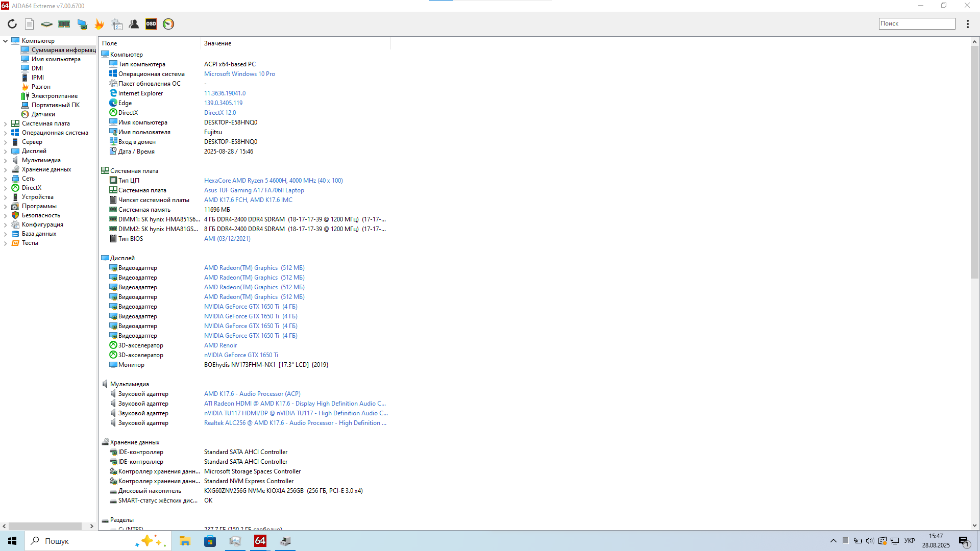Open the preferences gear checklist icon
Viewport: 980px width, 551px height.
[117, 24]
